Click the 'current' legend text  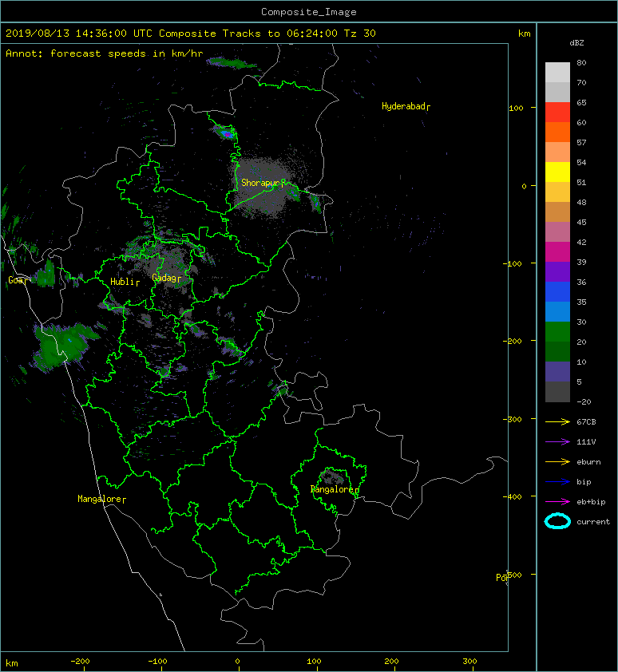click(x=593, y=522)
